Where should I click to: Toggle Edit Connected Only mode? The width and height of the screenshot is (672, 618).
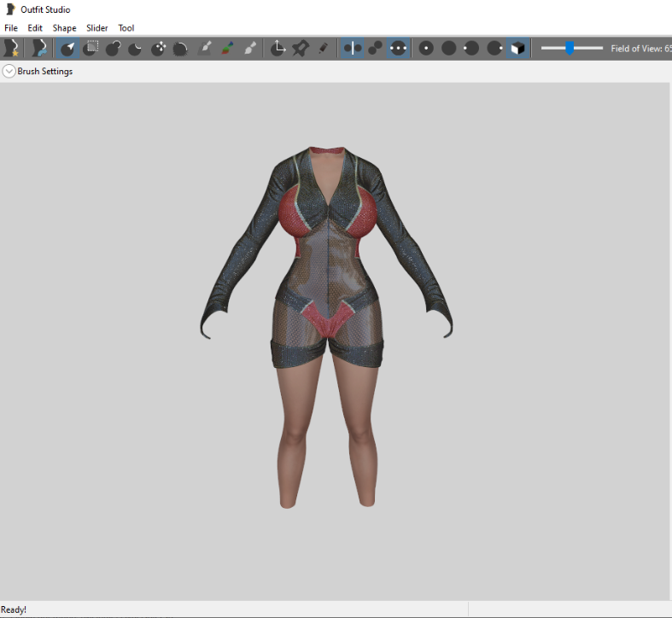click(x=376, y=48)
